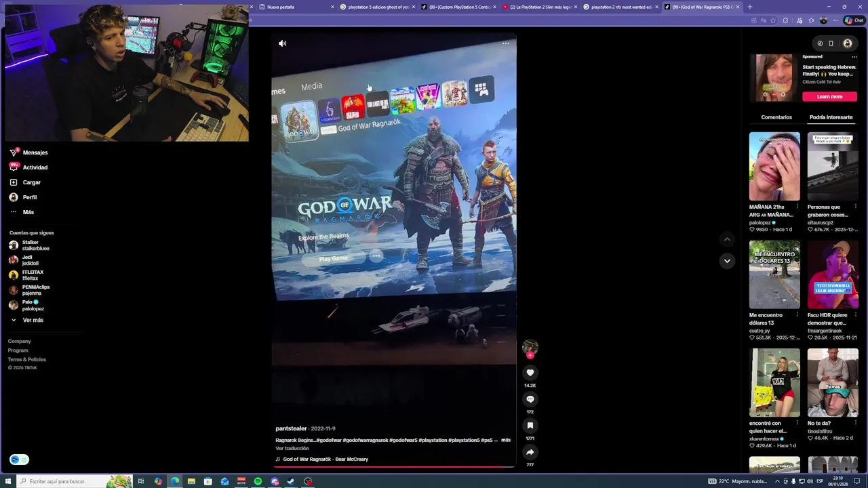Viewport: 868px width, 488px height.
Task: Open browser settings and more menu
Action: [835, 20]
